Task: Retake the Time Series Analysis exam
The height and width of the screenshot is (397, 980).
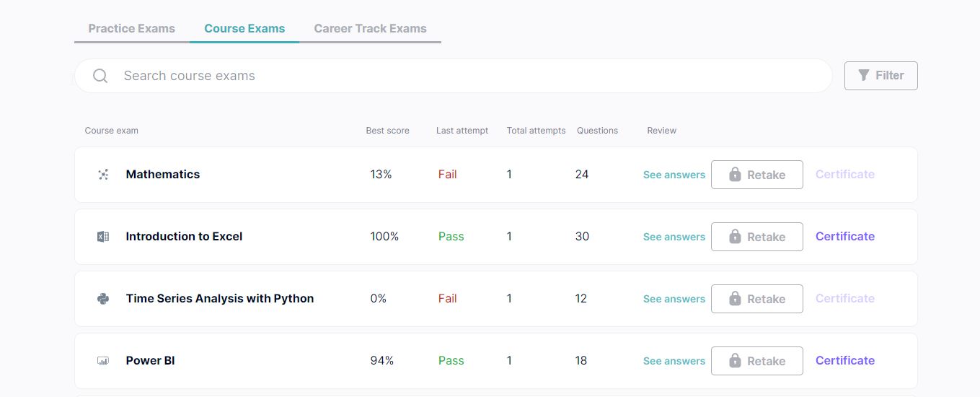Action: tap(756, 299)
